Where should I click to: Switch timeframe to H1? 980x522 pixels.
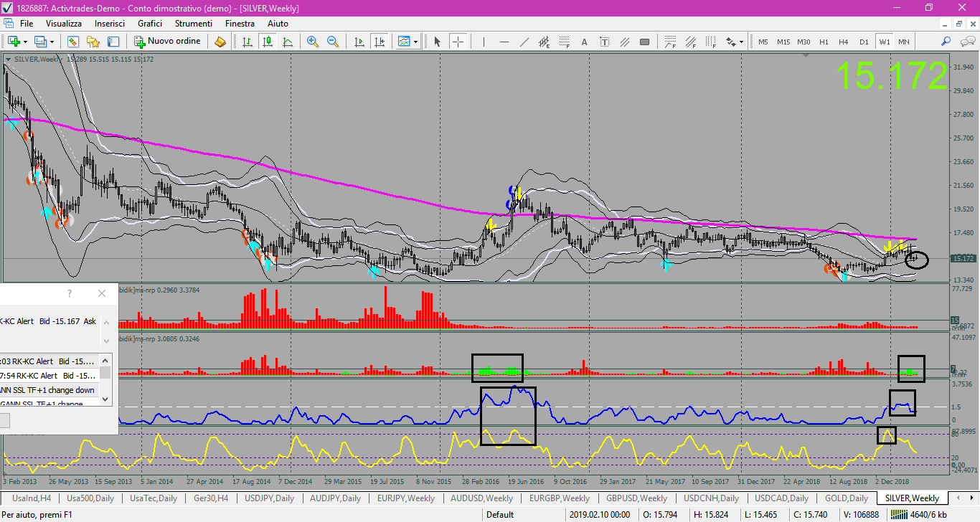click(824, 42)
